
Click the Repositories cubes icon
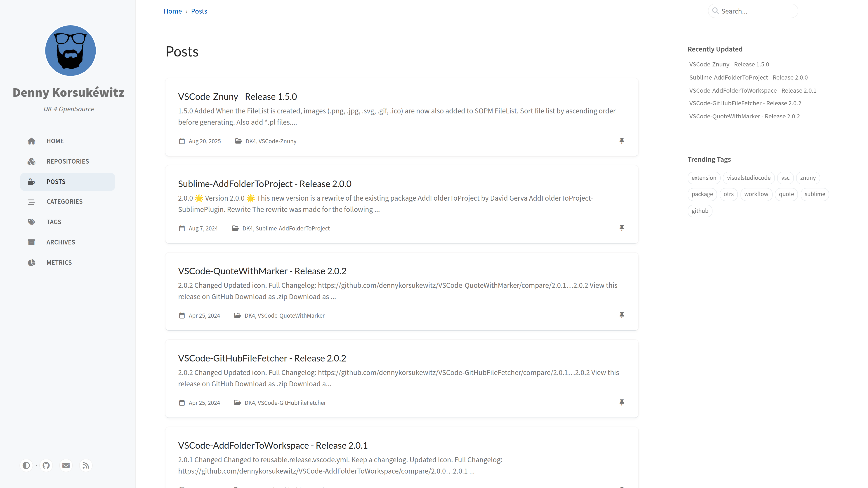coord(31,161)
